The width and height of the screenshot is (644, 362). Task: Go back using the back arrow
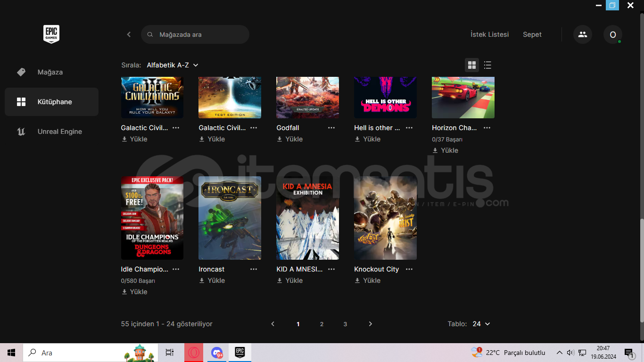pos(129,34)
